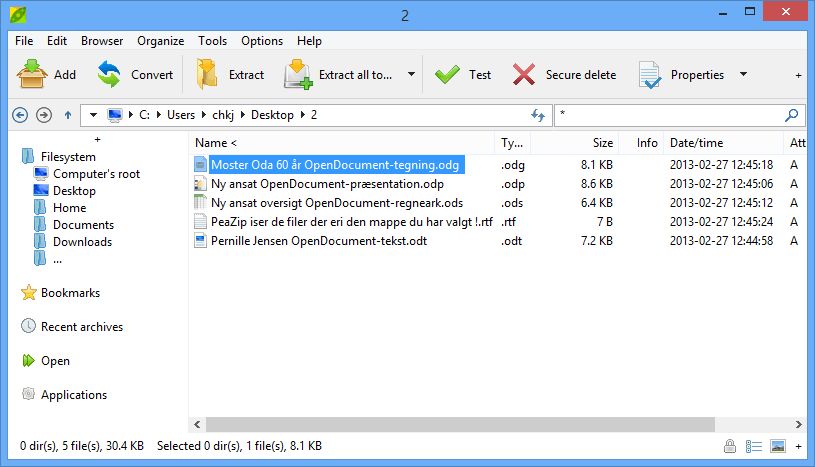Click the padlock icon in status bar
Image resolution: width=815 pixels, height=467 pixels.
point(730,446)
